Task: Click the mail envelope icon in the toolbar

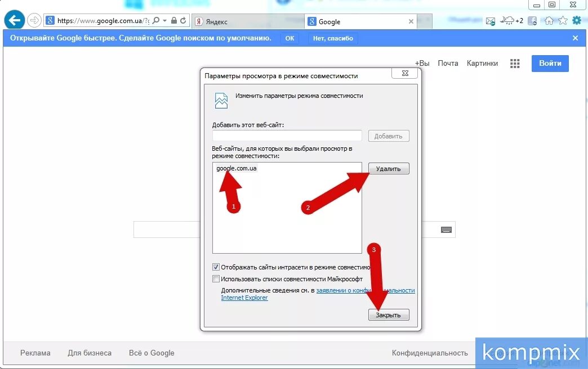Action: 490,20
